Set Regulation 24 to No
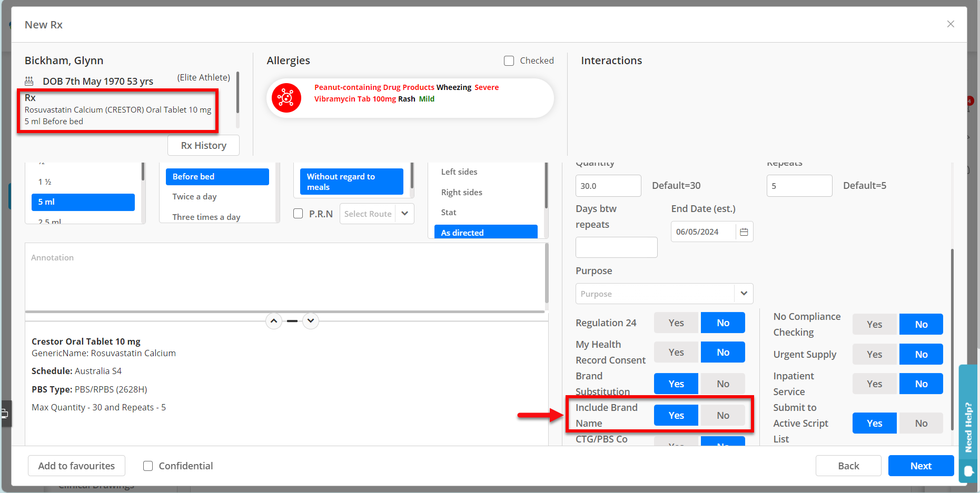This screenshot has width=980, height=493. click(723, 323)
